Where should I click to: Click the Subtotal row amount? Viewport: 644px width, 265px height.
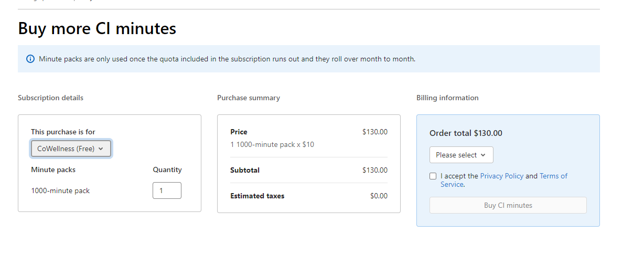click(374, 170)
